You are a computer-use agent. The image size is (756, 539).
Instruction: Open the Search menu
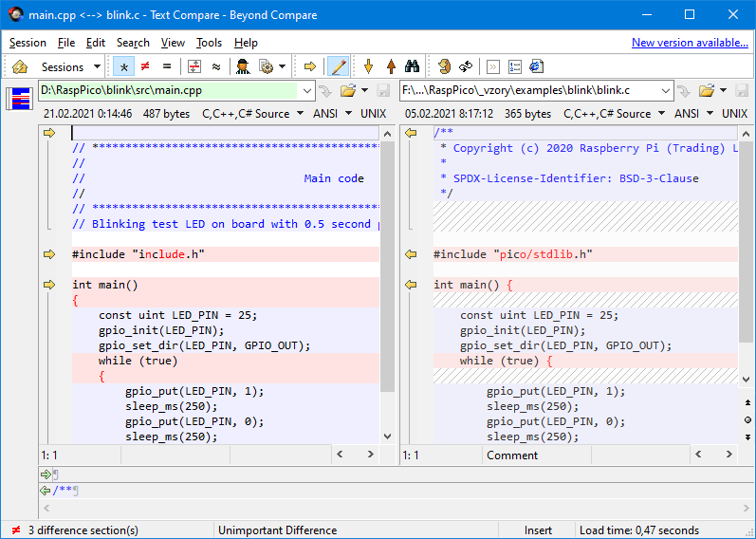(x=133, y=43)
